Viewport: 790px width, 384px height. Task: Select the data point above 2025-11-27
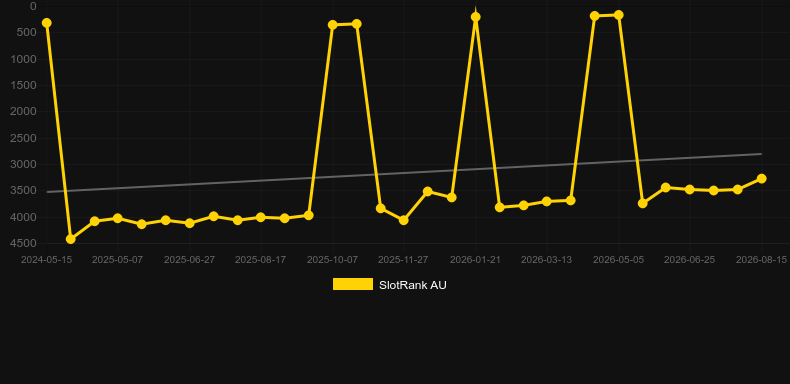404,220
